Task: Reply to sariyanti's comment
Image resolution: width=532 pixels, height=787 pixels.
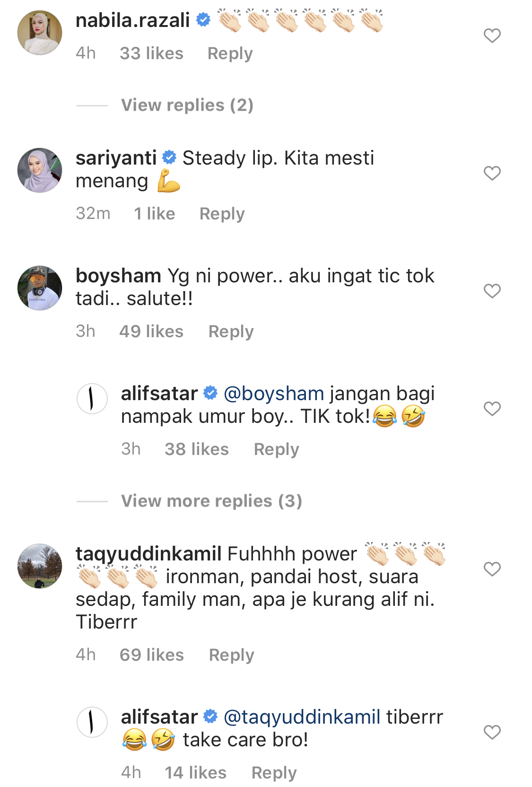Action: tap(222, 214)
